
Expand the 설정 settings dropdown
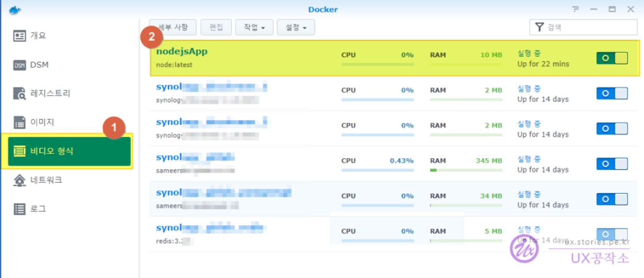click(296, 27)
